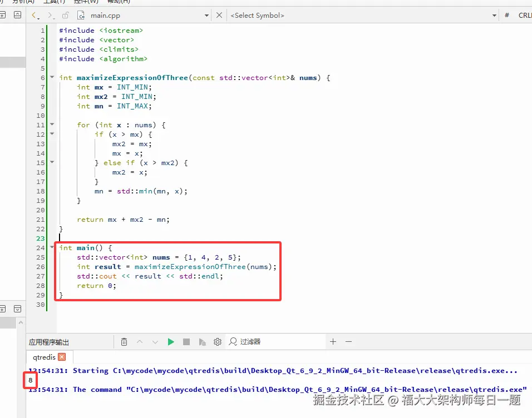Stop the running application
532x418 pixels.
pos(186,342)
